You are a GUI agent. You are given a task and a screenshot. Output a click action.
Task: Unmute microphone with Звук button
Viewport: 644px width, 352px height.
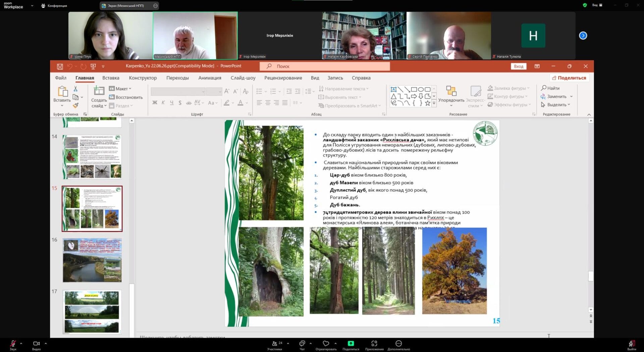(13, 344)
